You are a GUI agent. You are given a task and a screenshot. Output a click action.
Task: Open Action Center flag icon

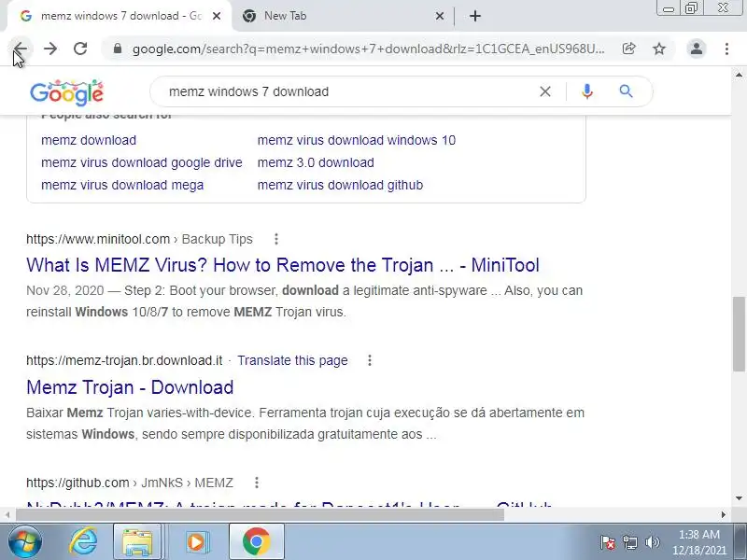click(608, 542)
